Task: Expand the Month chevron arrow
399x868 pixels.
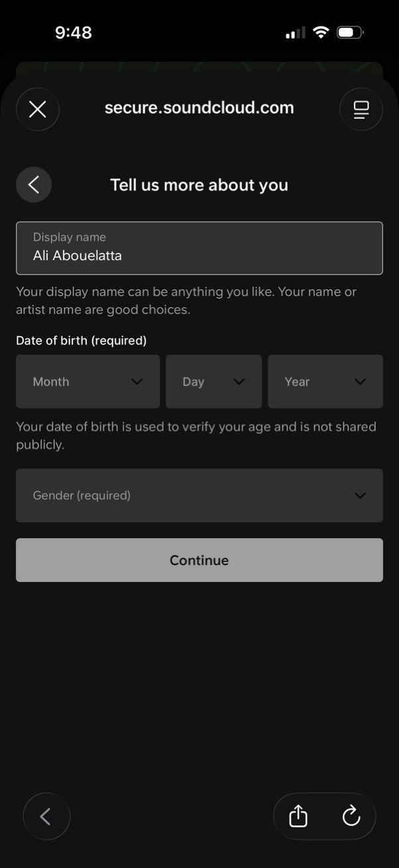Action: (x=137, y=382)
